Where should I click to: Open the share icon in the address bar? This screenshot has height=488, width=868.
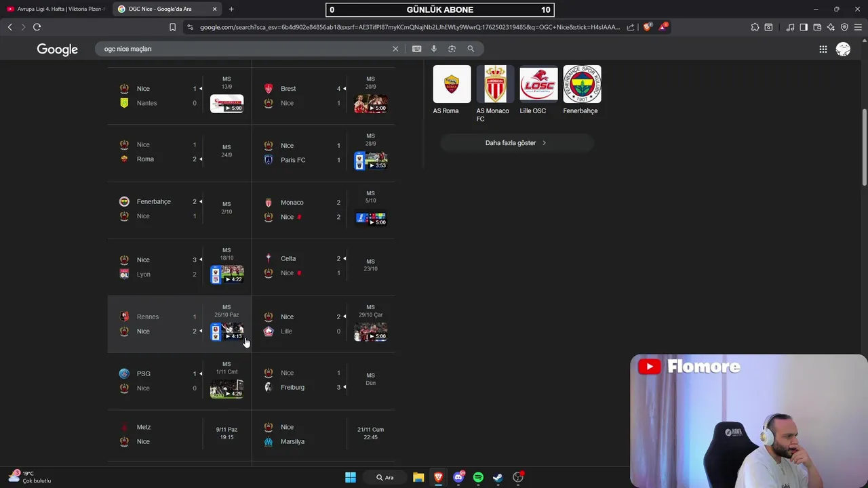pyautogui.click(x=631, y=27)
